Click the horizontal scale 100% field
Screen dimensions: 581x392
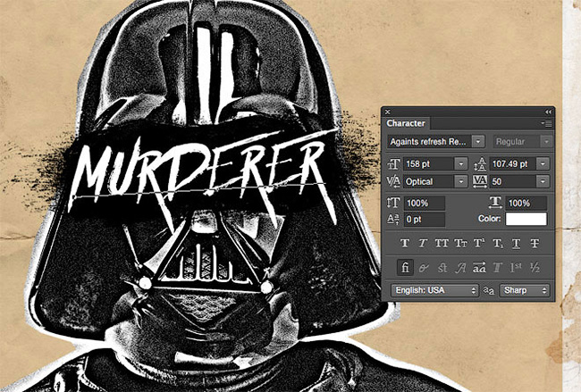[526, 203]
